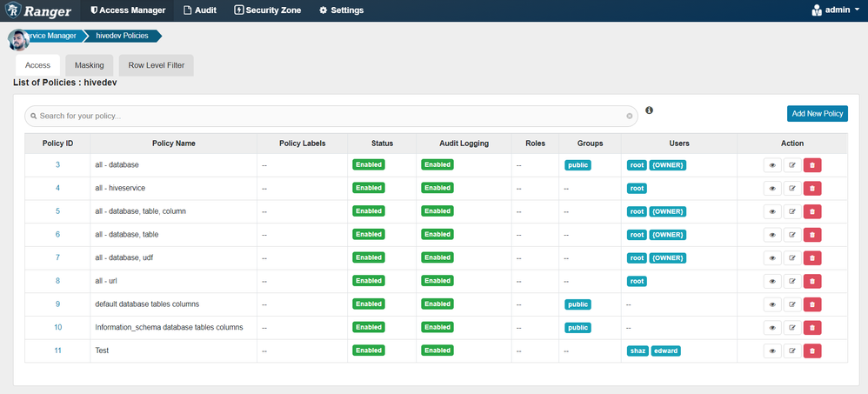Click the Ranger logo
The image size is (868, 394).
pos(38,10)
